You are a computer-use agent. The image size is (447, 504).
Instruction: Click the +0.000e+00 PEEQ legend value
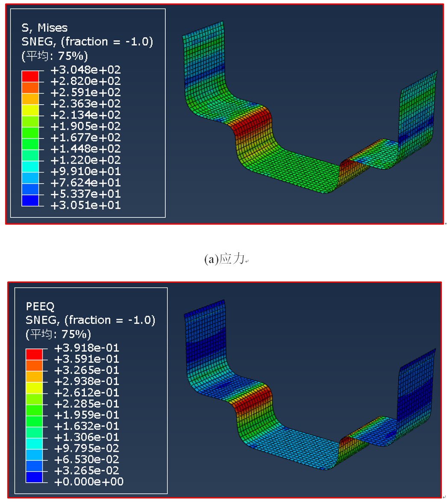coord(89,482)
